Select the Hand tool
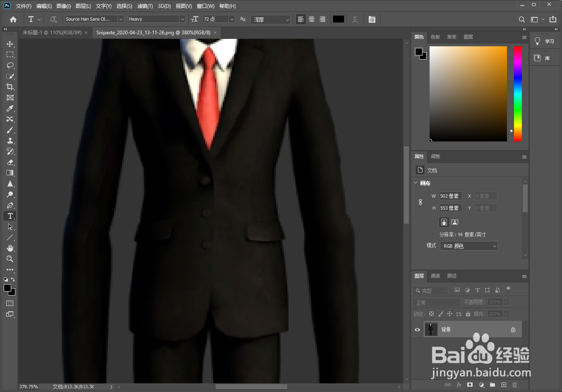This screenshot has height=392, width=562. coord(10,248)
